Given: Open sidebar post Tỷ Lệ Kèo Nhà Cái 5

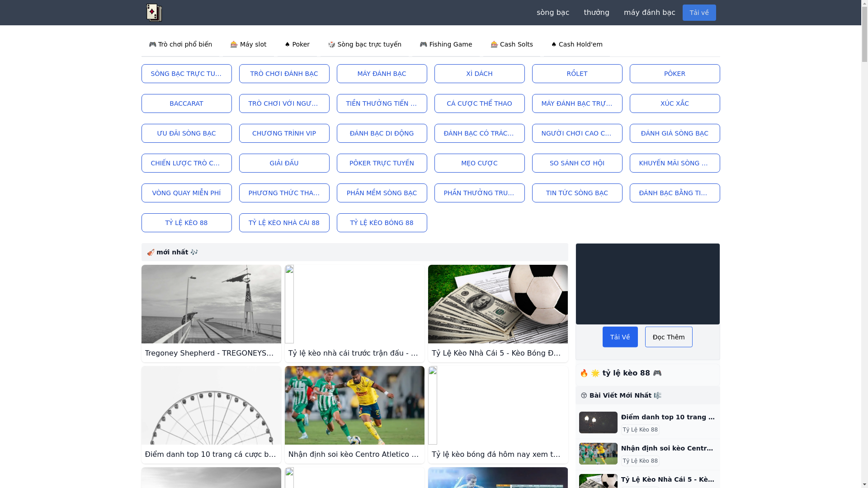Looking at the screenshot, I should (668, 479).
